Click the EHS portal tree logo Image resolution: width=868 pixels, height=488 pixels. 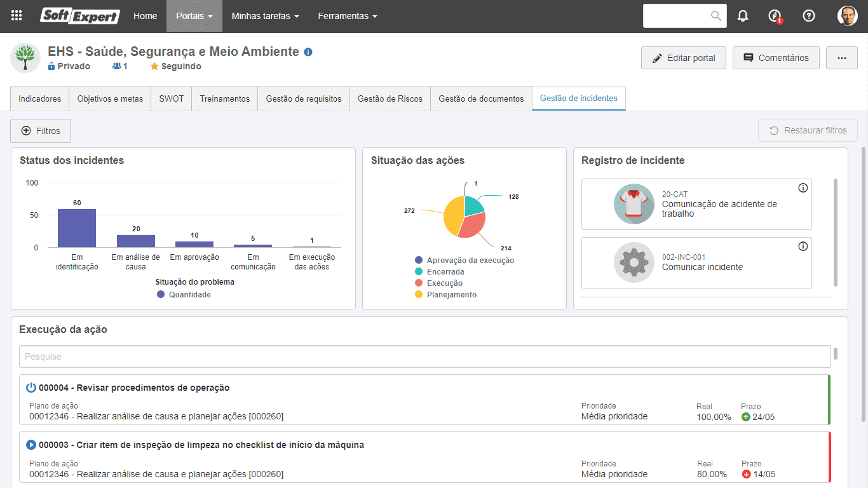[x=25, y=58]
